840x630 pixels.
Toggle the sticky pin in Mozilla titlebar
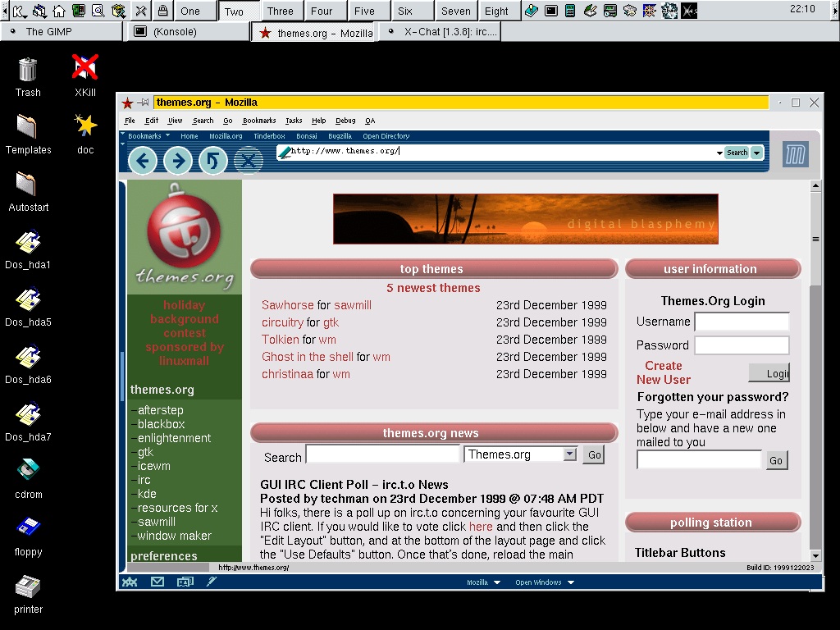pyautogui.click(x=143, y=103)
